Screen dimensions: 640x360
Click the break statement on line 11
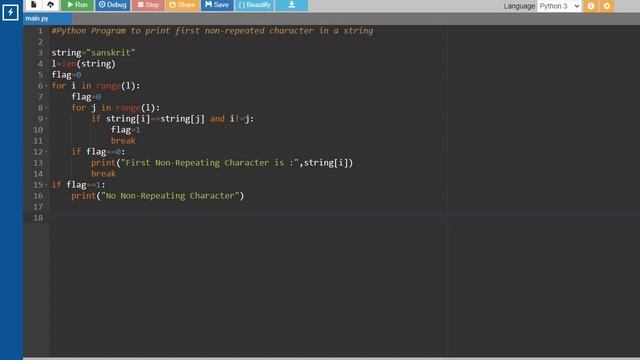coord(123,141)
